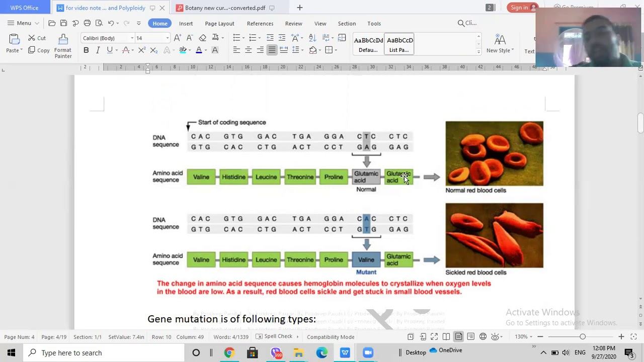Save document via quick toolbar icon
644x362 pixels.
coord(63,23)
